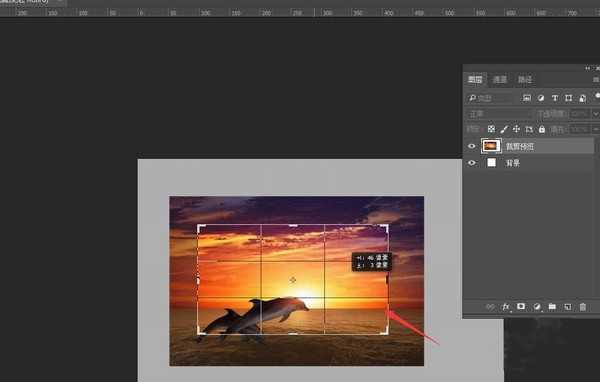The width and height of the screenshot is (600, 382).
Task: Select the 背景 layer row
Action: [529, 163]
